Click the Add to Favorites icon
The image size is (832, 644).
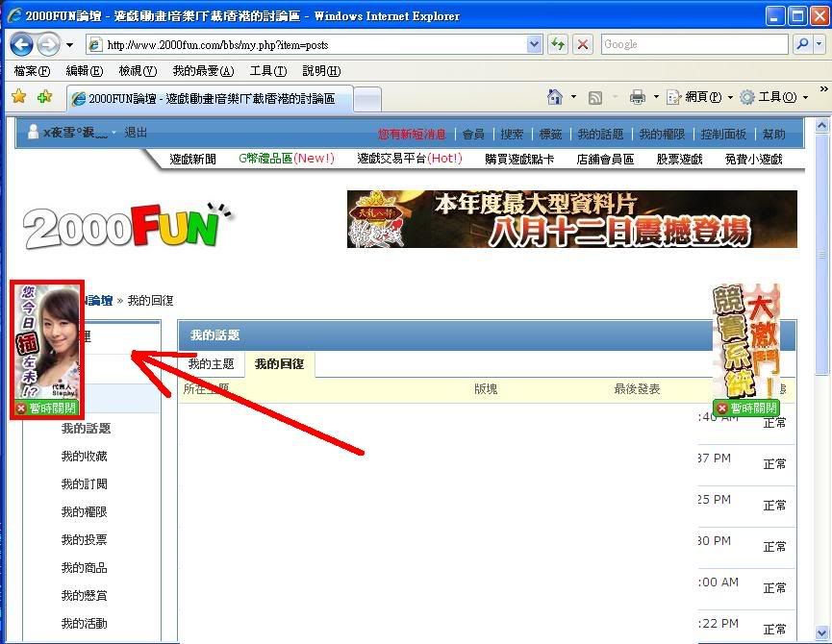(44, 97)
